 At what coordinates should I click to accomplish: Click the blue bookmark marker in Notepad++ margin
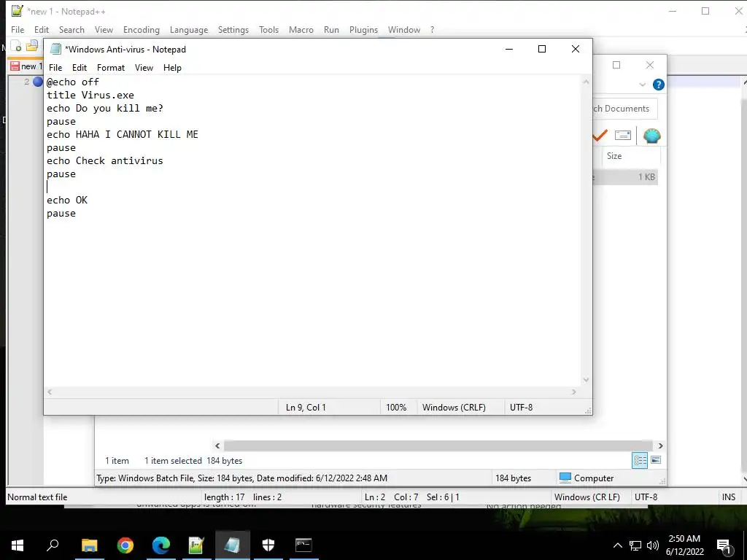click(38, 82)
